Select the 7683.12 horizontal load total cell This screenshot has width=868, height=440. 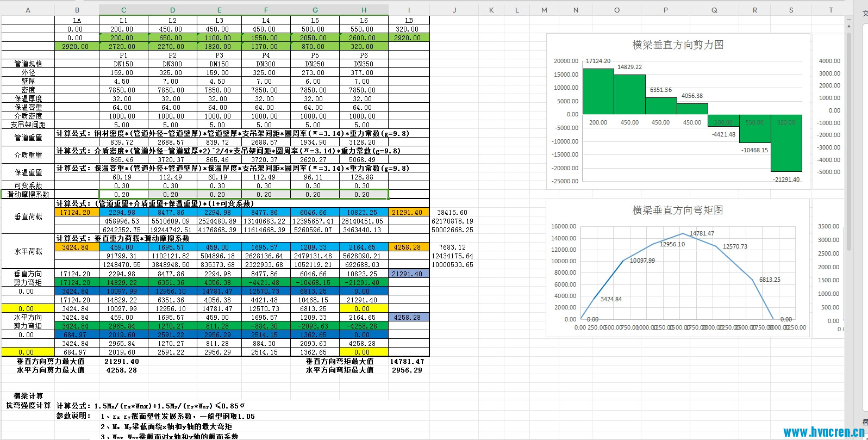pyautogui.click(x=452, y=247)
